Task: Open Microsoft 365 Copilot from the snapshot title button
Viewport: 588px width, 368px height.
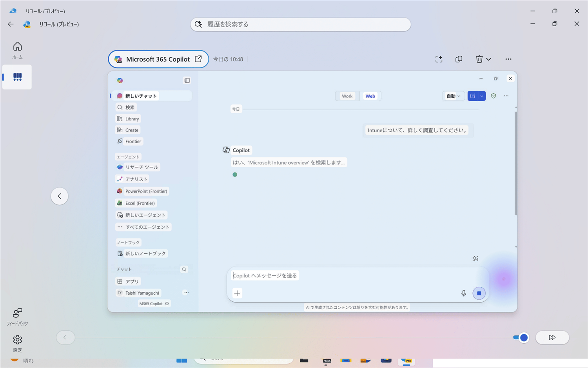Action: point(158,59)
